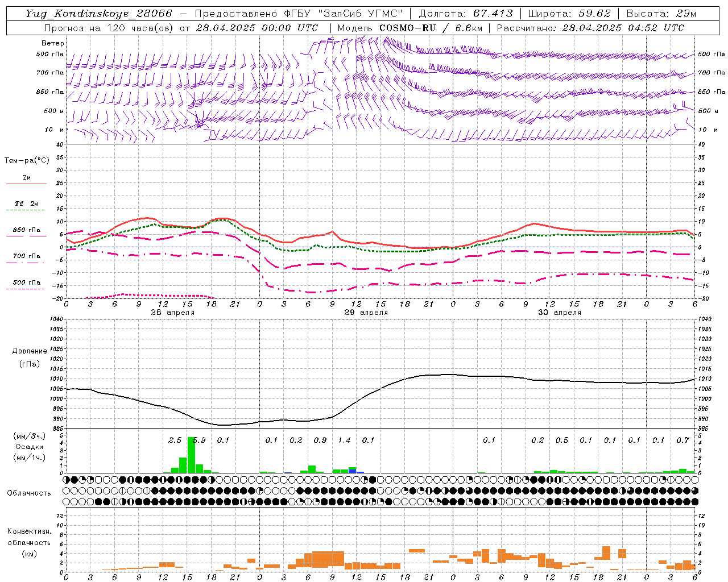
Task: Select the '(мм/1ч.)' precipitation unit label
Action: [x=29, y=458]
